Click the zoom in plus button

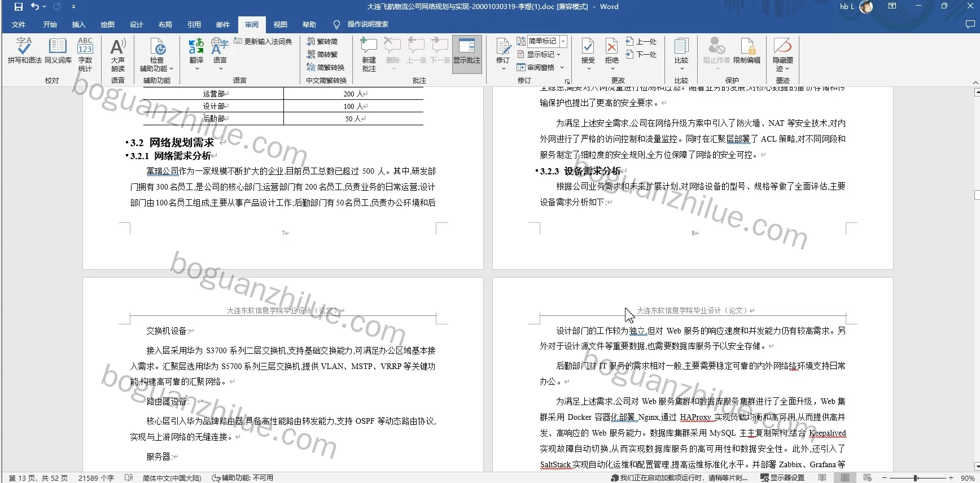(x=951, y=478)
